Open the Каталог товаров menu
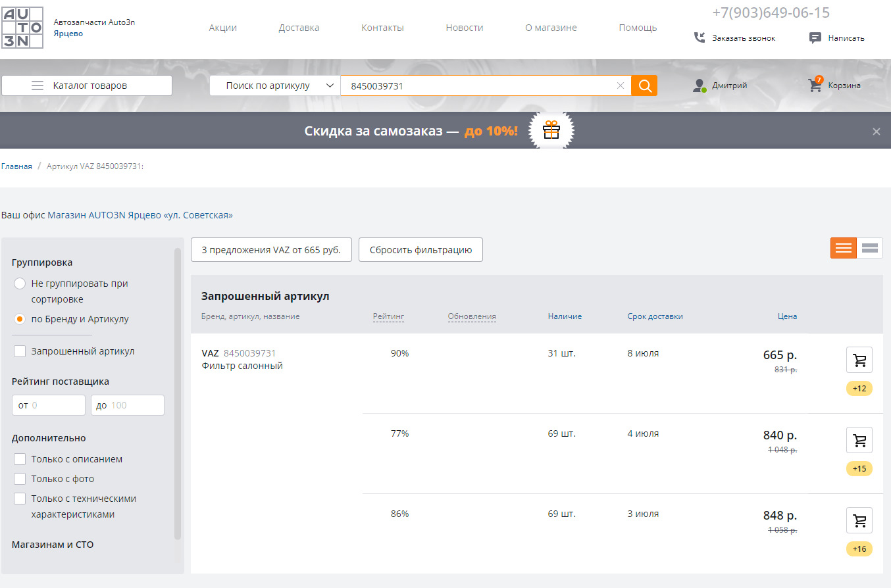 pos(87,86)
